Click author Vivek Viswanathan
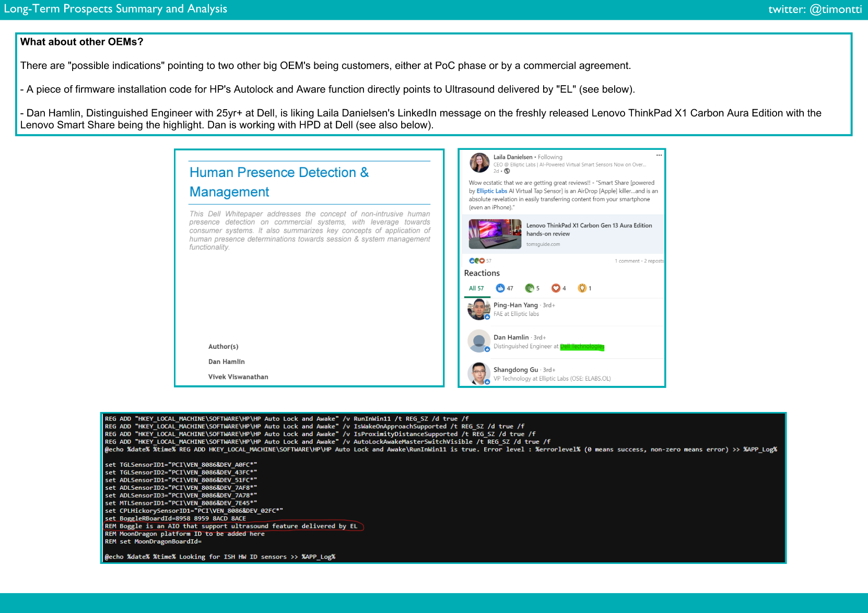The image size is (868, 613). coord(238,376)
